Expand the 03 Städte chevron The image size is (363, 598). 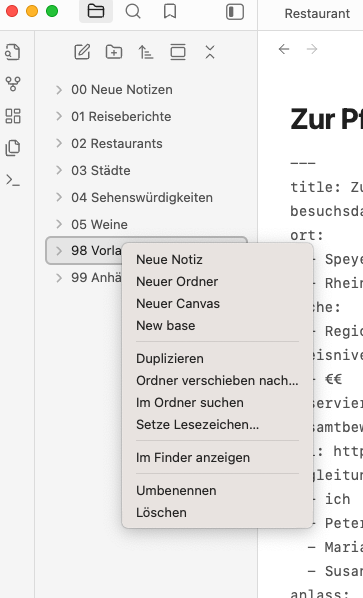tap(59, 170)
